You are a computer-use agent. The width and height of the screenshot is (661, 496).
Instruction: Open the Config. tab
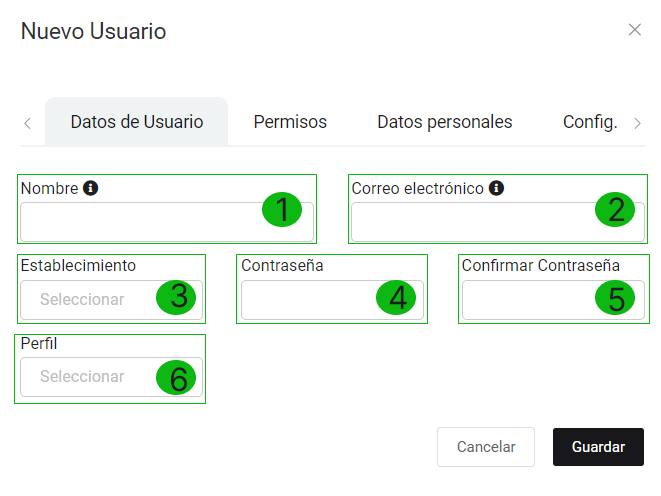[590, 122]
